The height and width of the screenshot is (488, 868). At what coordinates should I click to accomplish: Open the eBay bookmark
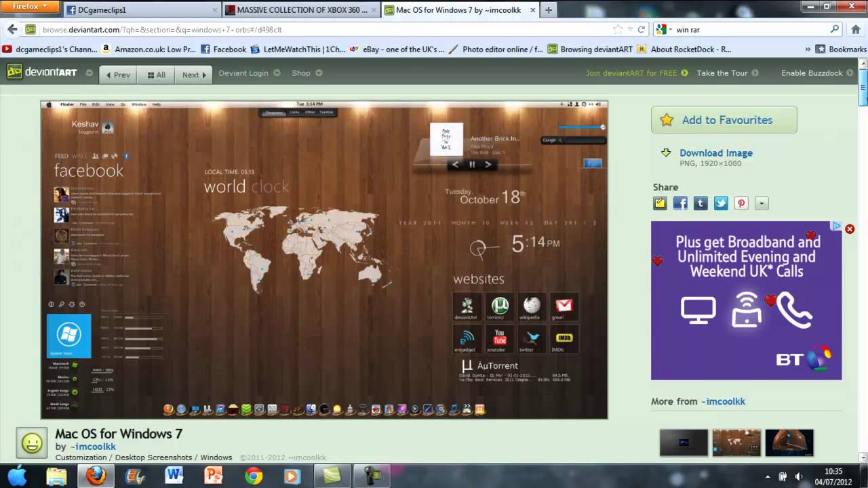[397, 49]
